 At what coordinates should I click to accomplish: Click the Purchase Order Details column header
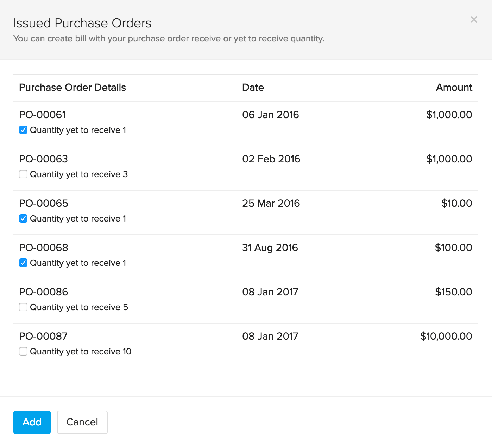72,88
